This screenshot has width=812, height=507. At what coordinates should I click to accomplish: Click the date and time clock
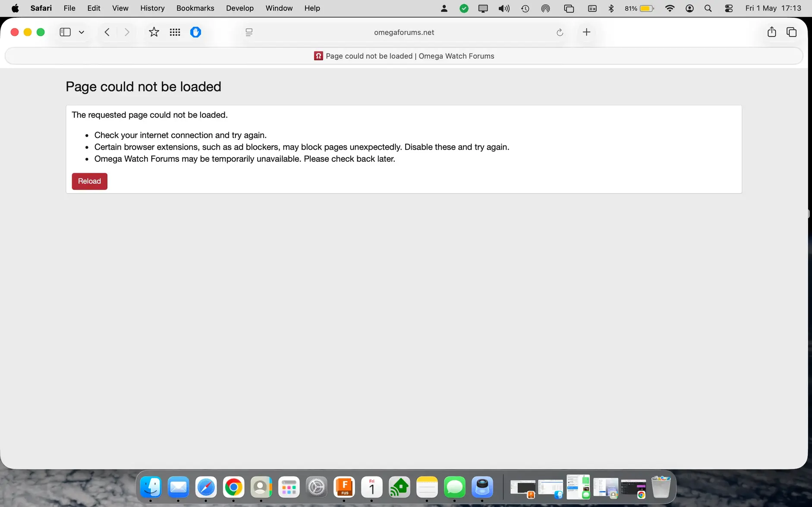(773, 8)
